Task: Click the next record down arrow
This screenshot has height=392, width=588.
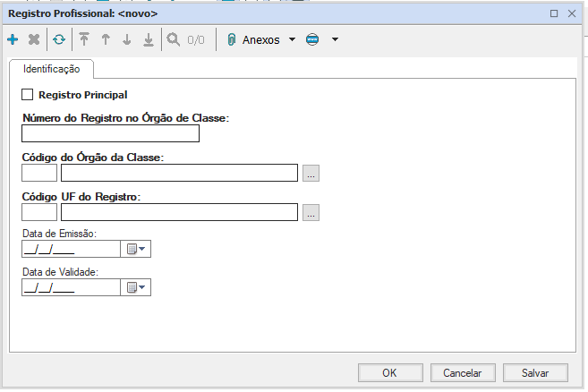Action: coord(127,40)
